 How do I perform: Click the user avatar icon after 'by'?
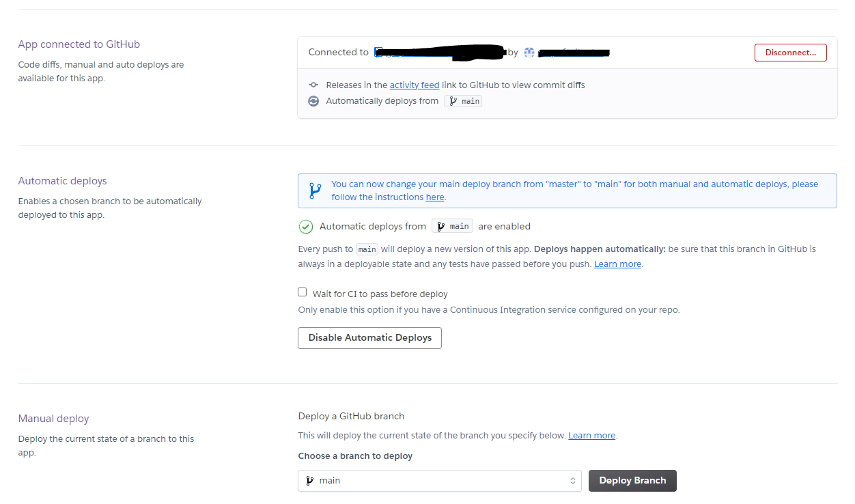pos(529,53)
